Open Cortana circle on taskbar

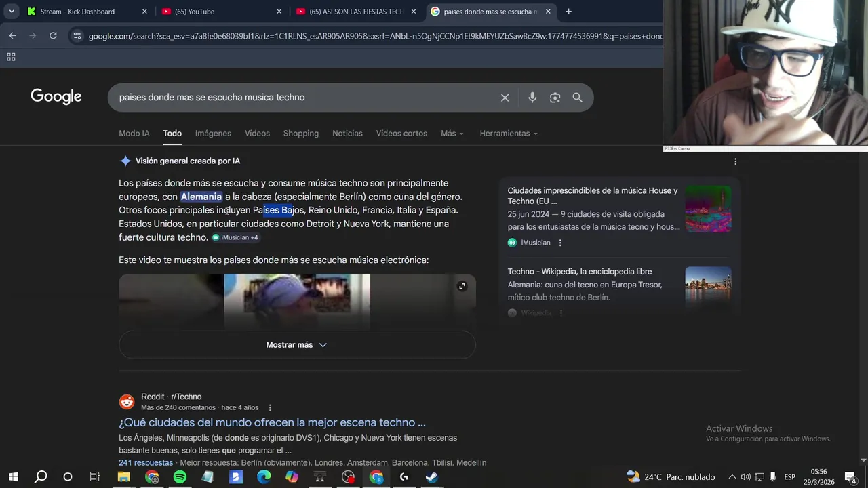(x=68, y=477)
